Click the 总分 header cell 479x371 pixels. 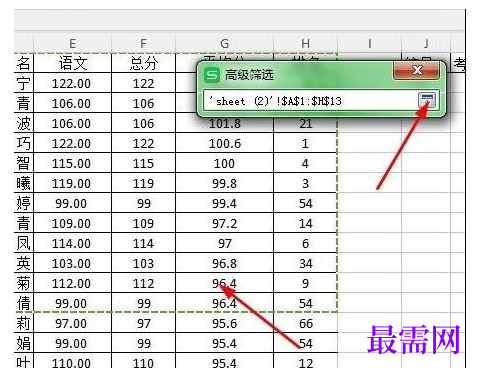tap(143, 63)
